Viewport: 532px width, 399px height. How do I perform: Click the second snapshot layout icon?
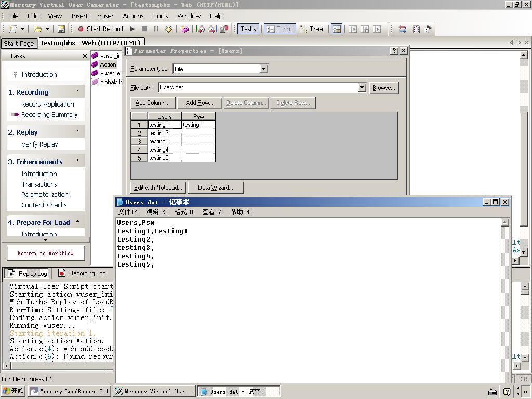(365, 29)
